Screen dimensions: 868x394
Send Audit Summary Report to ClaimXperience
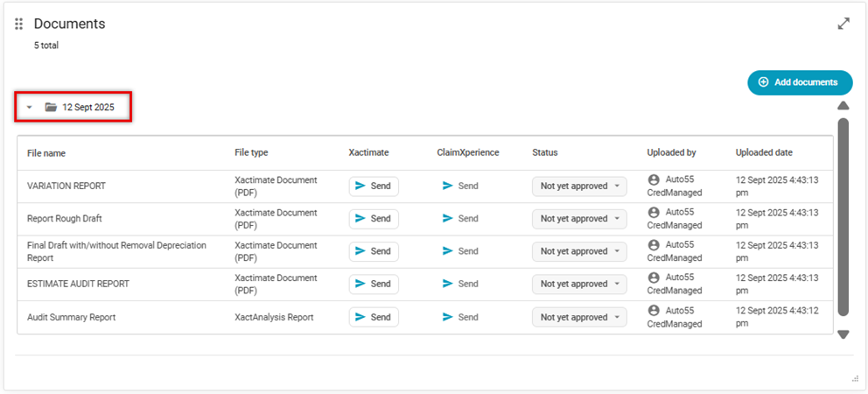[x=460, y=317]
